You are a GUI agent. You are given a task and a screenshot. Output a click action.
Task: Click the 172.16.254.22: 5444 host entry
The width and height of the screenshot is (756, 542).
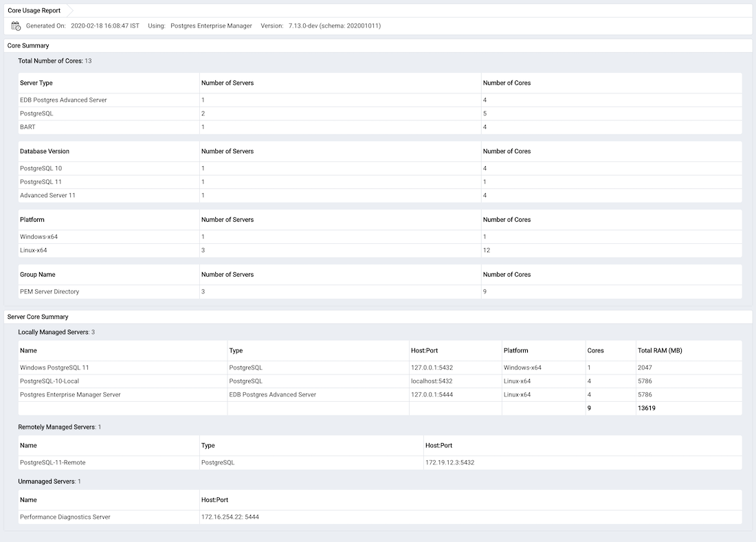[x=230, y=517]
